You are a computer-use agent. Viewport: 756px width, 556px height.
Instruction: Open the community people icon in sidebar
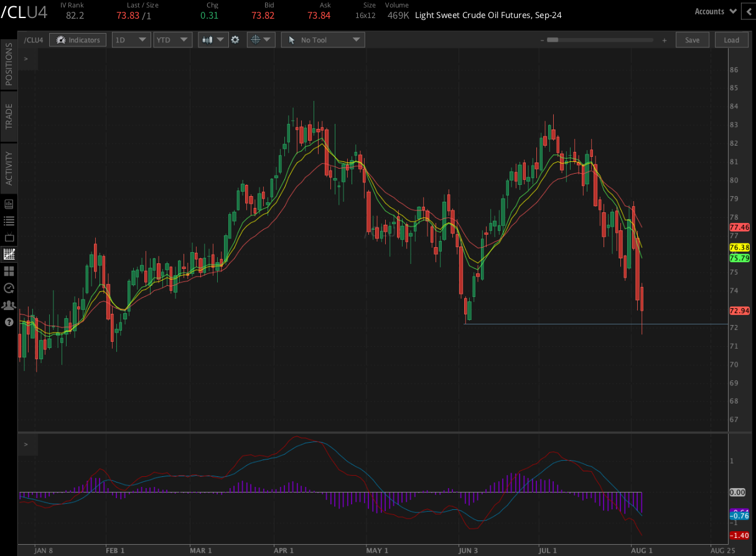click(9, 305)
